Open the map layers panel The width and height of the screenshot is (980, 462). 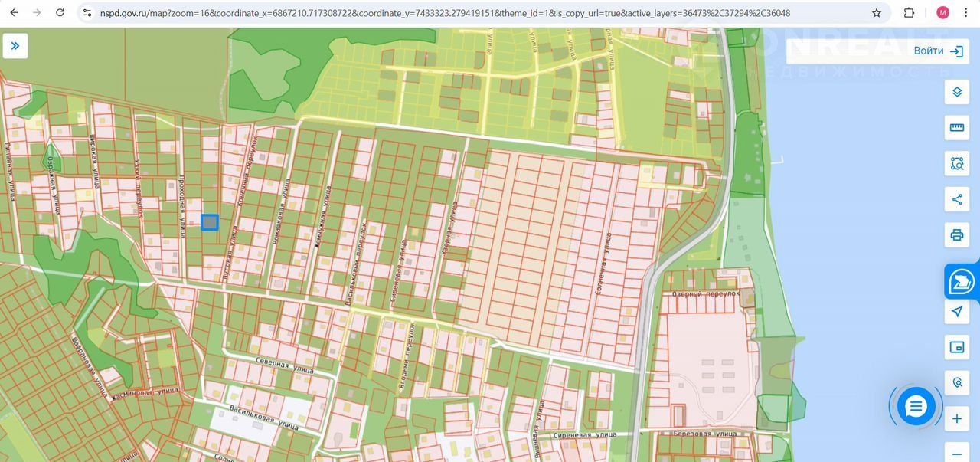click(x=956, y=93)
